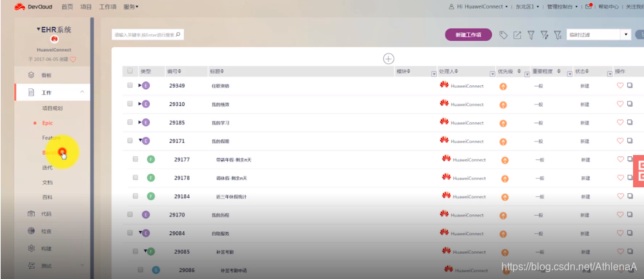Check the checkbox for row 29349

pos(130,85)
